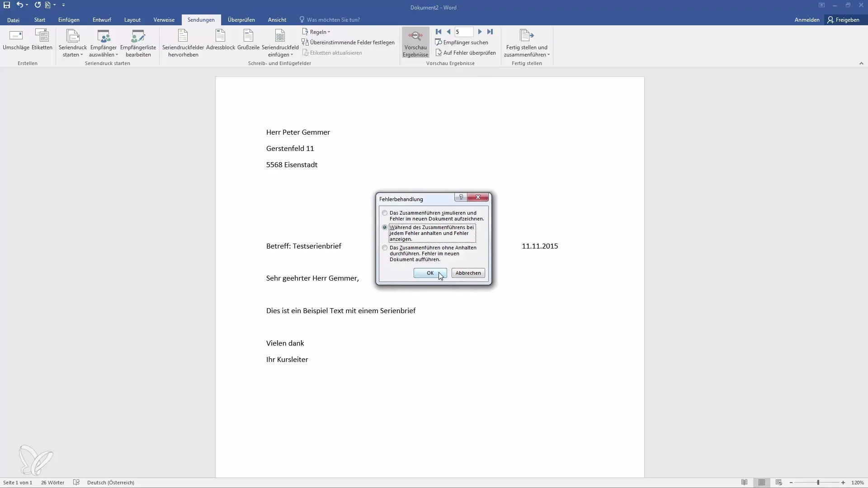Switch to the Start tab
Viewport: 868px width, 488px height.
[40, 20]
